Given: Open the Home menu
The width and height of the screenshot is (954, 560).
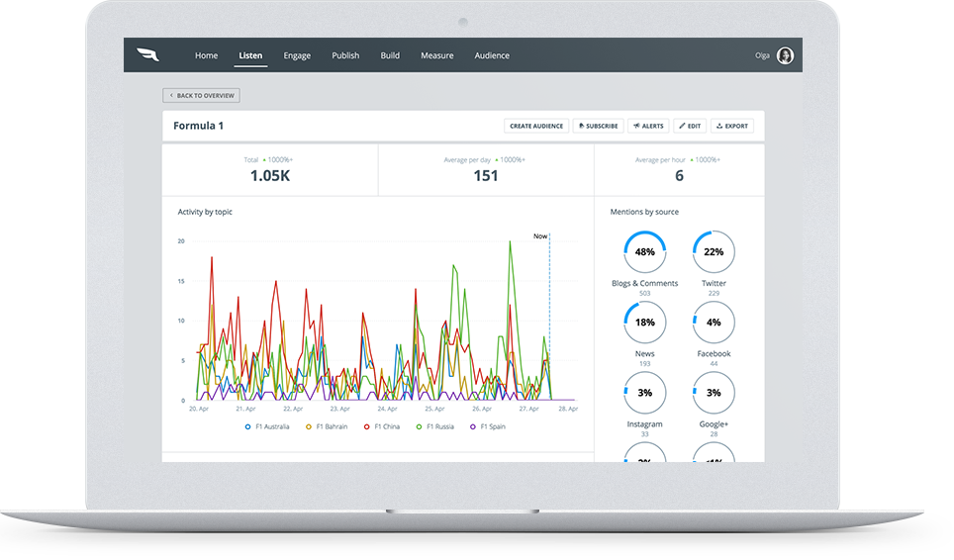Looking at the screenshot, I should 206,55.
